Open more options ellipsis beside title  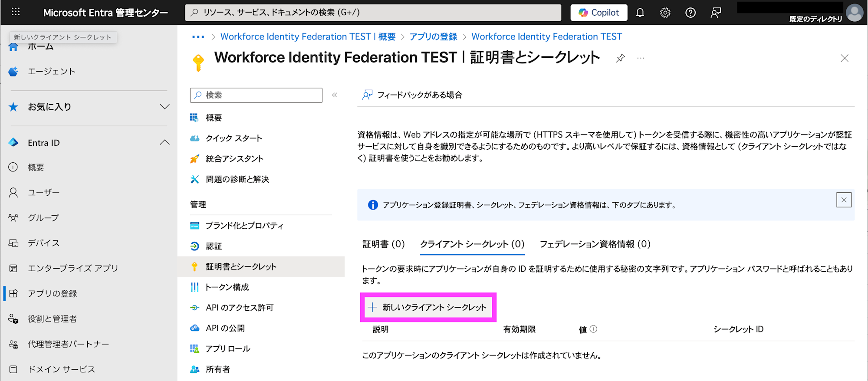641,58
